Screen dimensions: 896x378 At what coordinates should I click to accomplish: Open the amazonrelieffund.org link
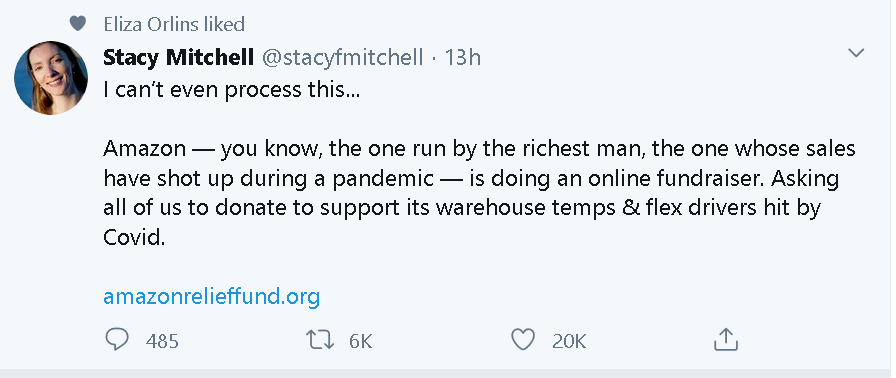[x=211, y=297]
